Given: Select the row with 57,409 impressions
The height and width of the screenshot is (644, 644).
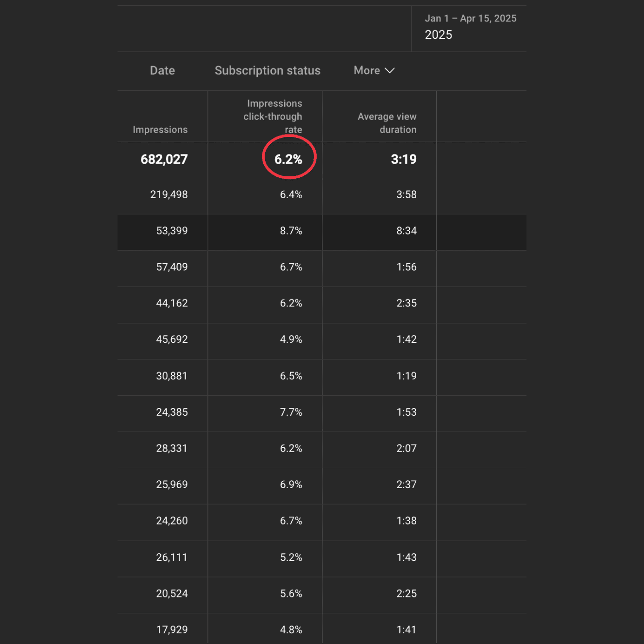Looking at the screenshot, I should pos(171,267).
